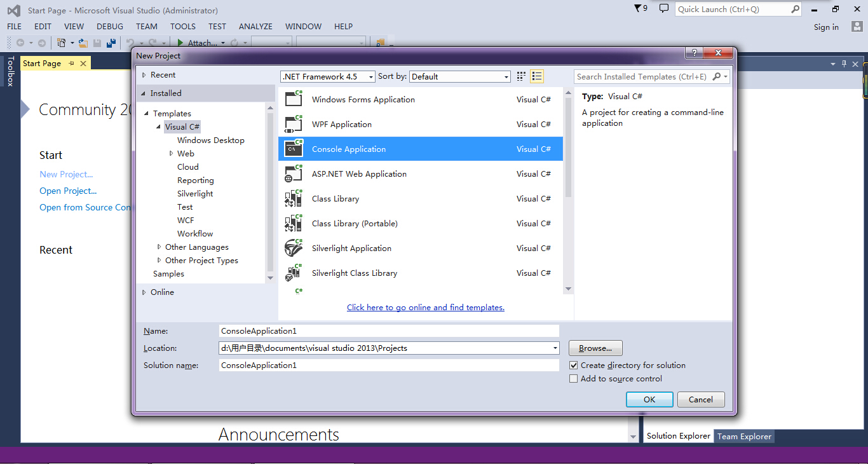Select the Class Library (Portable) template icon

click(294, 223)
